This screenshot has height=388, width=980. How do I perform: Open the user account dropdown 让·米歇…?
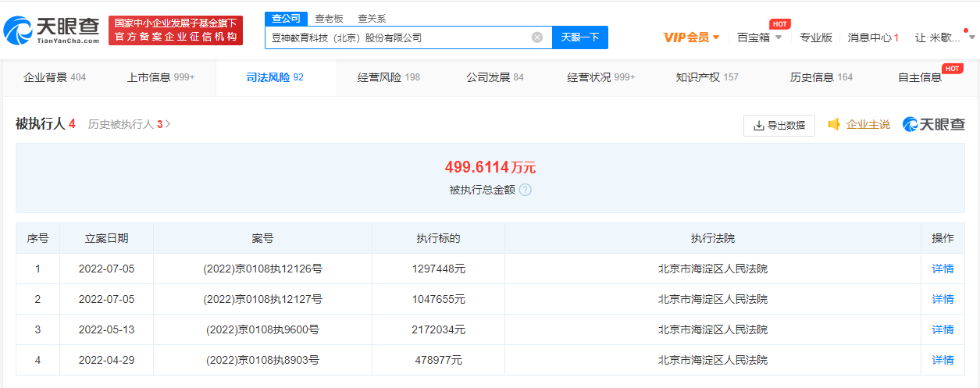coord(945,37)
